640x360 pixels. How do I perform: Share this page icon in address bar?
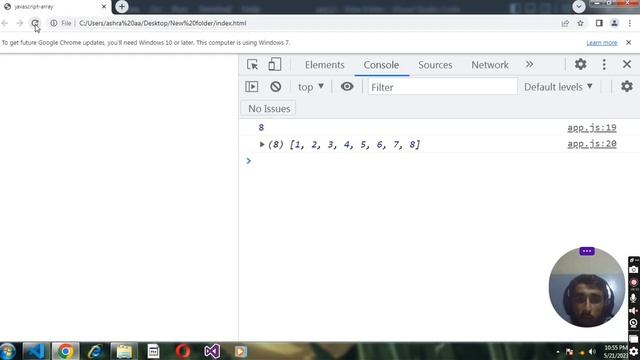(x=565, y=23)
